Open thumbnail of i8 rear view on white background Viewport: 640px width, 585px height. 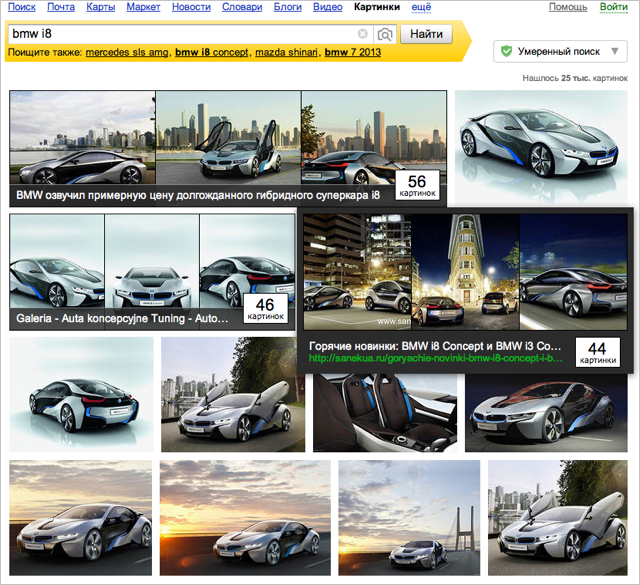[x=81, y=394]
